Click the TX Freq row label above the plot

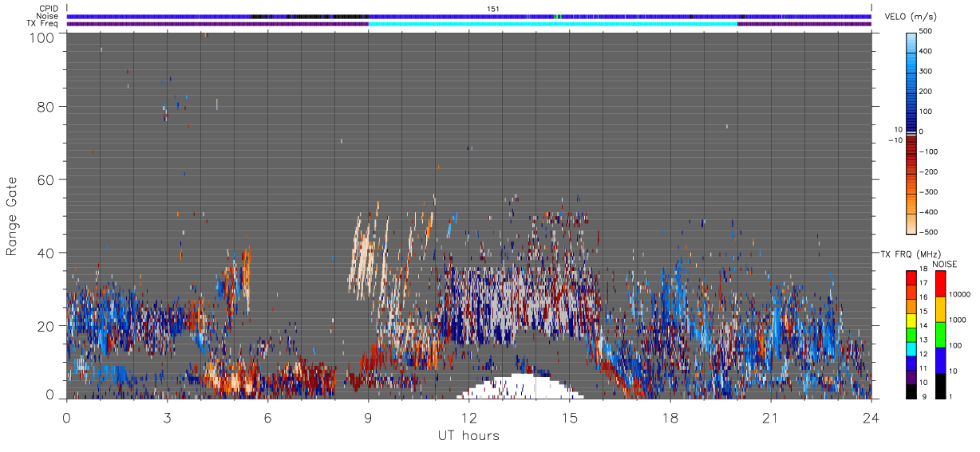coord(43,23)
